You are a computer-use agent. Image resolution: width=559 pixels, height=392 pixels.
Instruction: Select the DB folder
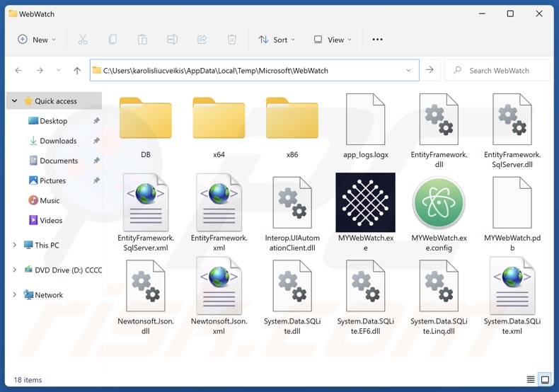point(146,127)
